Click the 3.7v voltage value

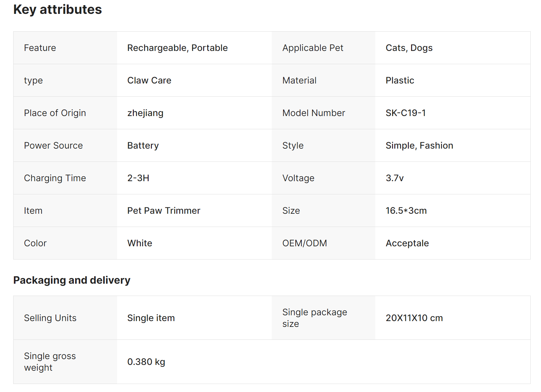click(395, 178)
